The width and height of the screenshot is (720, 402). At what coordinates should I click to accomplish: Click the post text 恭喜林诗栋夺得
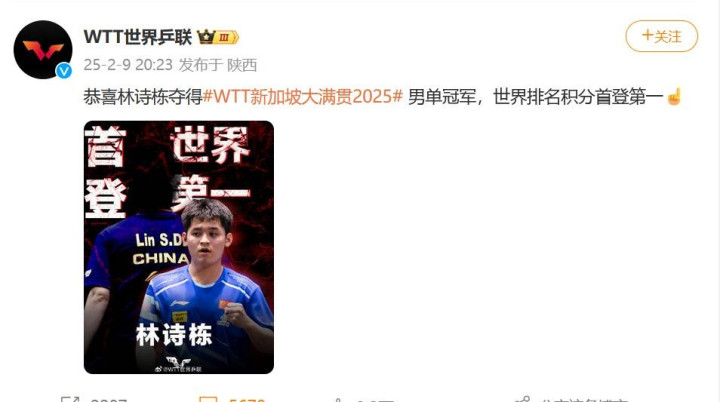tap(143, 97)
